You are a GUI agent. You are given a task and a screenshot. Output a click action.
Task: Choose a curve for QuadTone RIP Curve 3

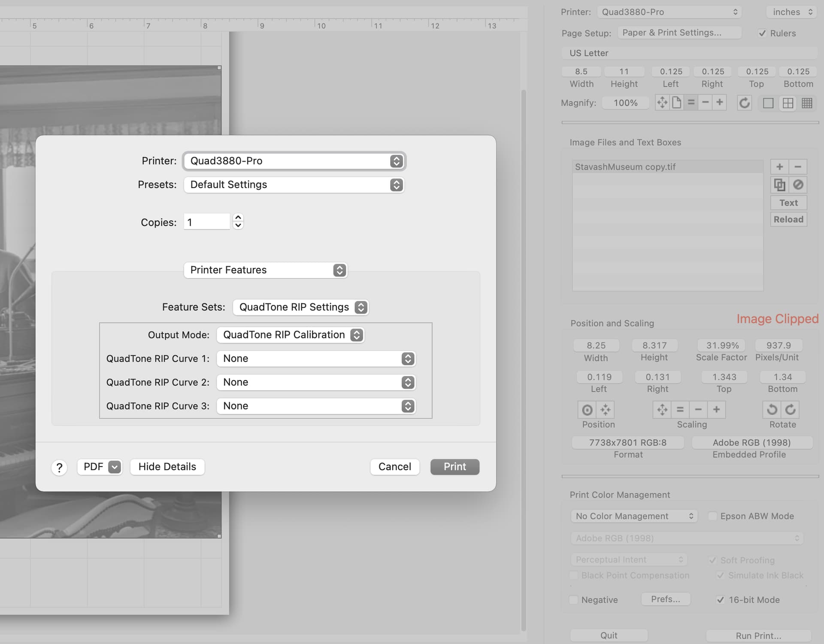[316, 406]
